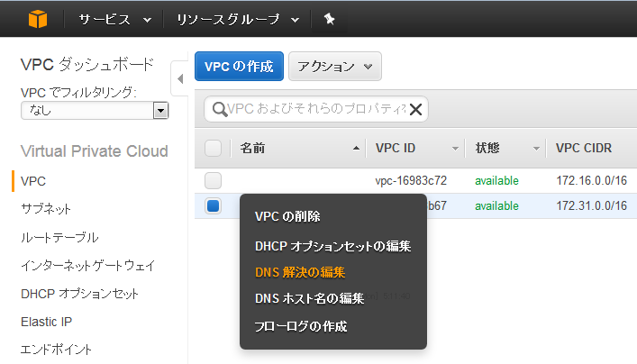Click the search magnifier icon

(x=219, y=109)
